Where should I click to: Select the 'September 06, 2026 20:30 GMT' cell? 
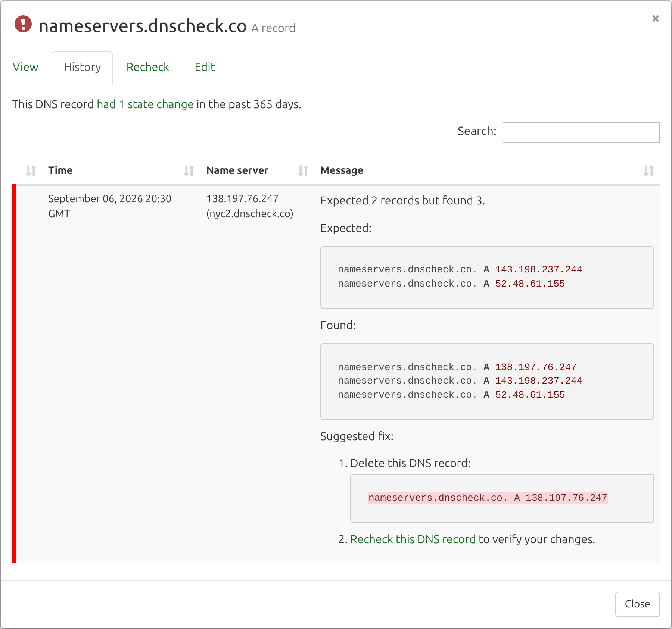(x=110, y=206)
